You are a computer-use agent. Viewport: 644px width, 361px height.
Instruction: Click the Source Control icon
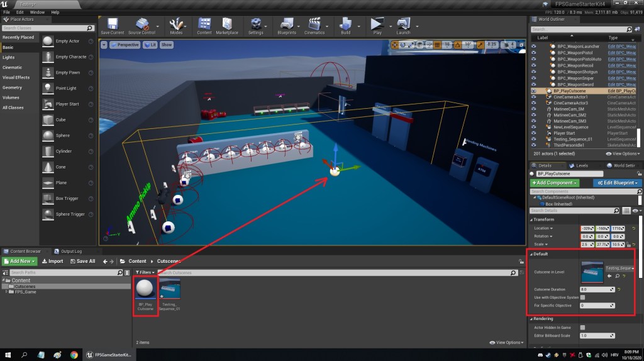point(142,25)
